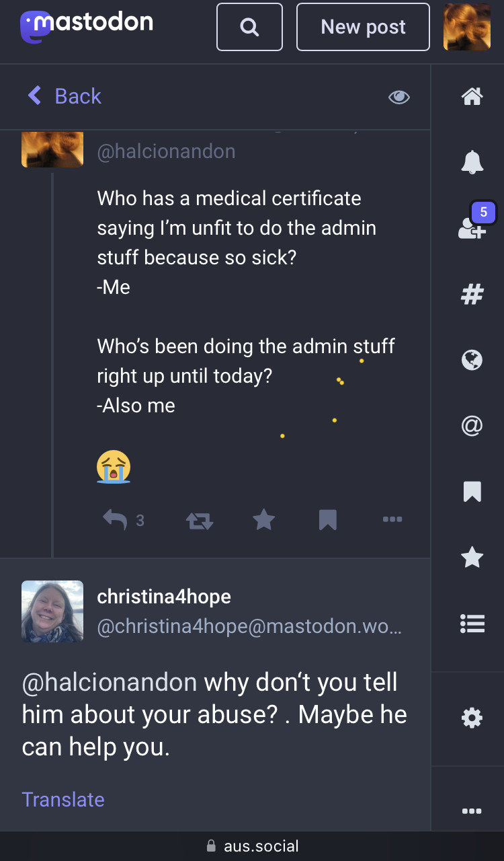Toggle sensitive content visibility eye icon
This screenshot has width=504, height=861.
(x=398, y=98)
